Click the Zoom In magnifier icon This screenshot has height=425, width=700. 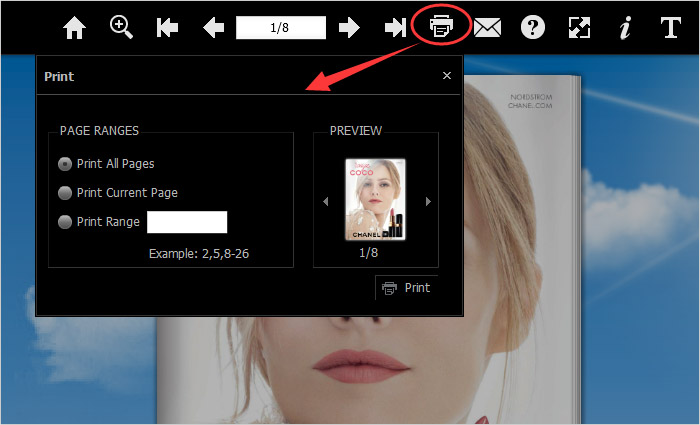click(x=122, y=28)
